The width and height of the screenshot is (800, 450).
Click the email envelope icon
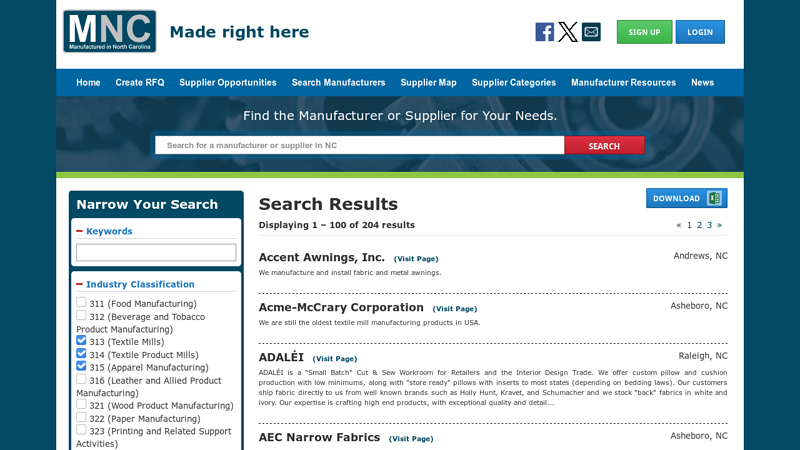click(x=591, y=32)
